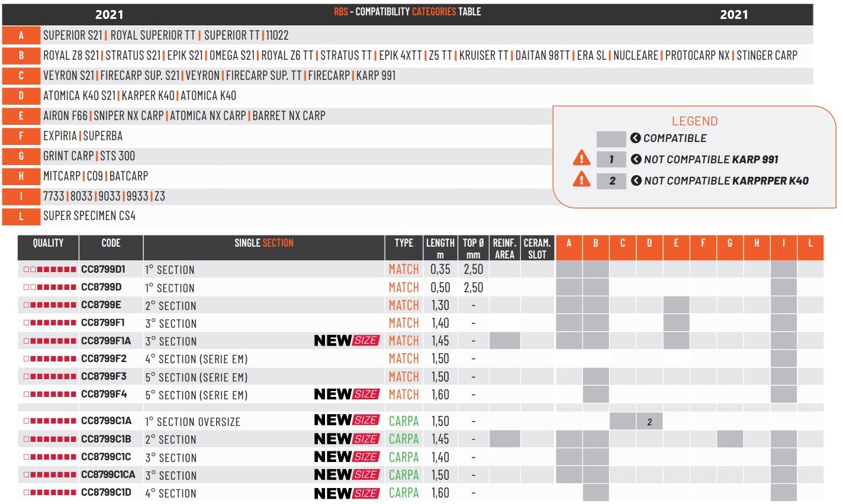Screen dimensions: 843x504
Task: Click the LENGTH m column header
Action: [x=440, y=248]
